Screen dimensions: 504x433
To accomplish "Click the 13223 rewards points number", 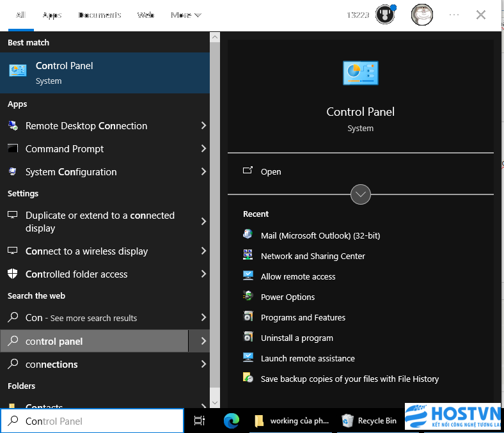I will pyautogui.click(x=358, y=15).
